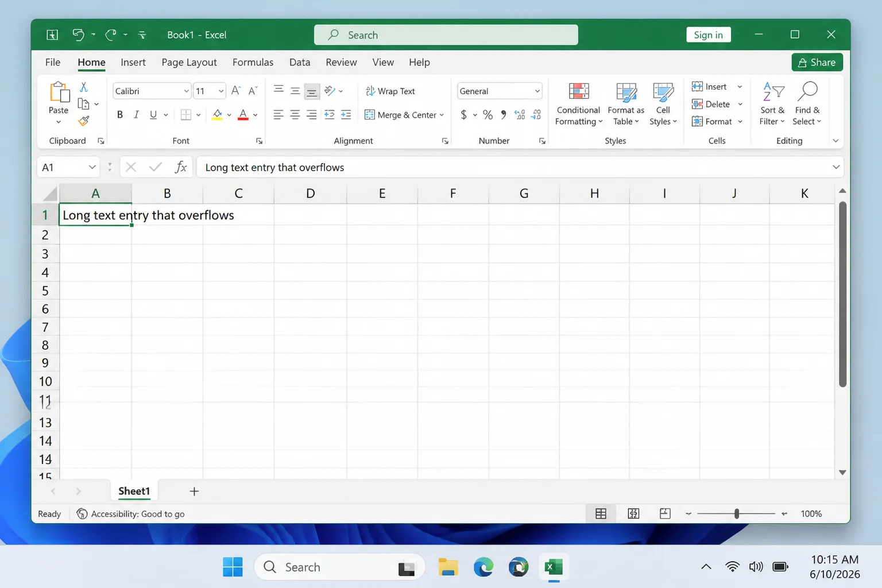882x588 pixels.
Task: Toggle Italic formatting
Action: tap(136, 115)
